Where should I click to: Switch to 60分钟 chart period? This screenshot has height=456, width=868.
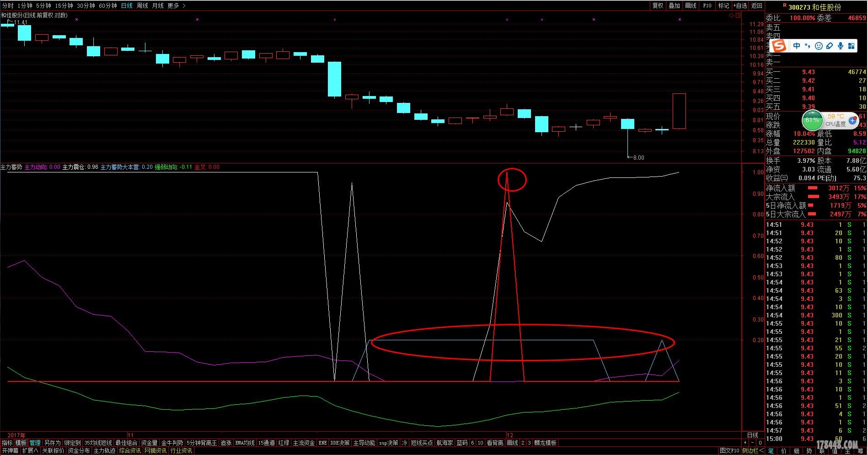pyautogui.click(x=108, y=5)
